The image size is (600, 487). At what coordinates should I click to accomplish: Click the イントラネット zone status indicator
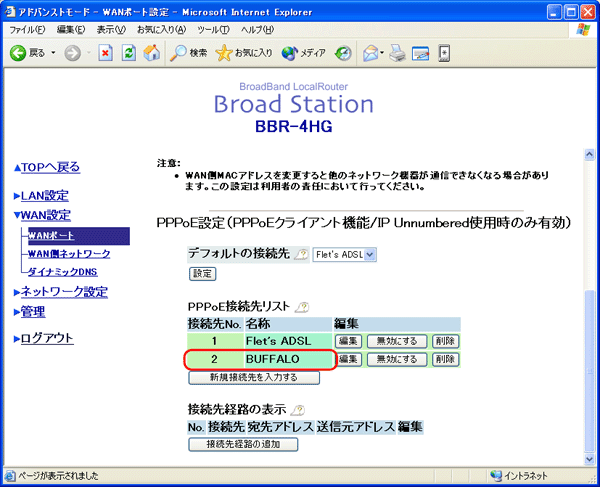pyautogui.click(x=519, y=476)
